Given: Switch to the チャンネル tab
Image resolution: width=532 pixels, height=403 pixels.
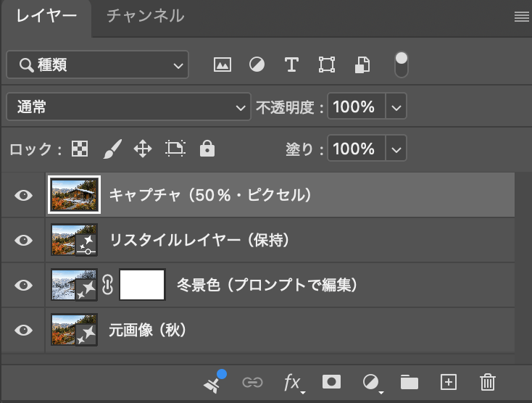Looking at the screenshot, I should click(x=146, y=16).
